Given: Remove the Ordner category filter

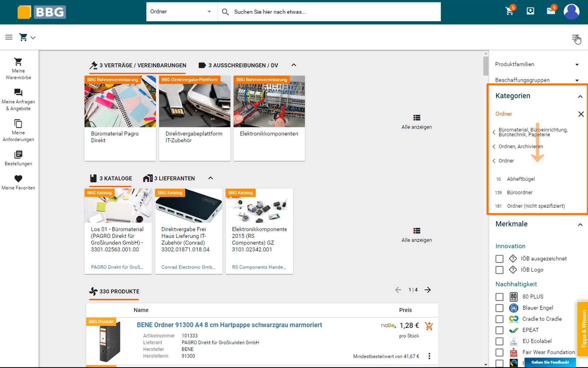Looking at the screenshot, I should (581, 114).
